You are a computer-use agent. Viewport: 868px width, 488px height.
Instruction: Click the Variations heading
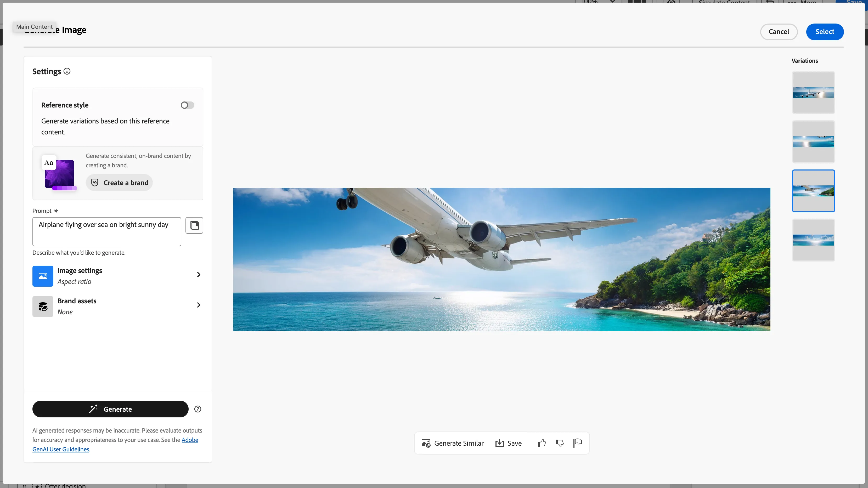click(x=805, y=61)
